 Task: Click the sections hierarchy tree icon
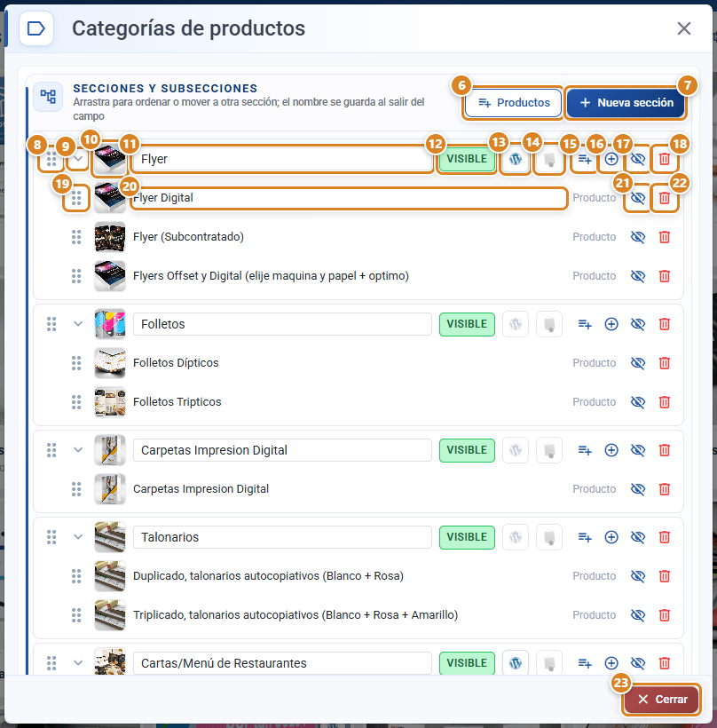pyautogui.click(x=48, y=97)
